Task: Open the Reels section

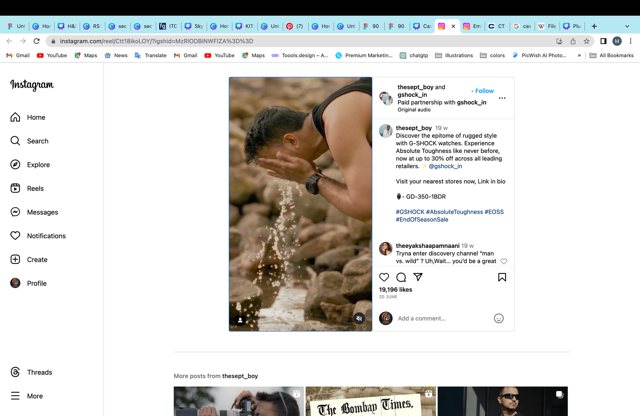Action: pyautogui.click(x=27, y=188)
